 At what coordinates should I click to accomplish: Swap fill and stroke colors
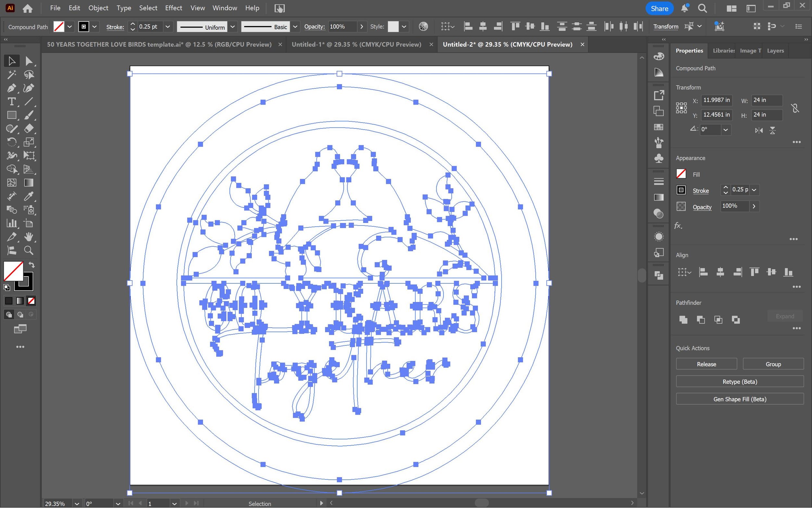tap(32, 265)
